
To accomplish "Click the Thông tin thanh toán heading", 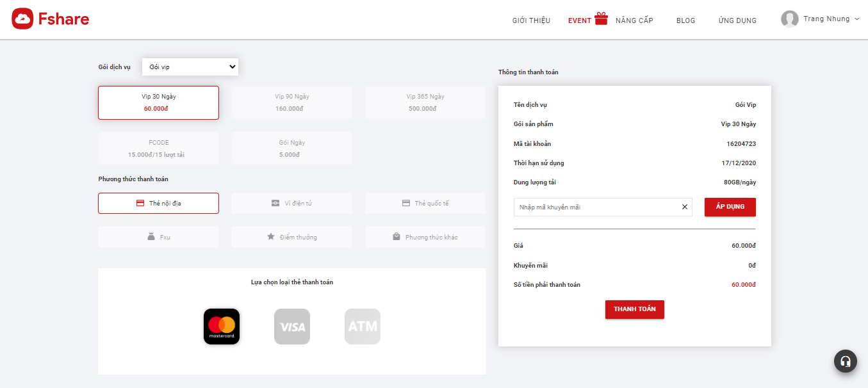I will 528,72.
